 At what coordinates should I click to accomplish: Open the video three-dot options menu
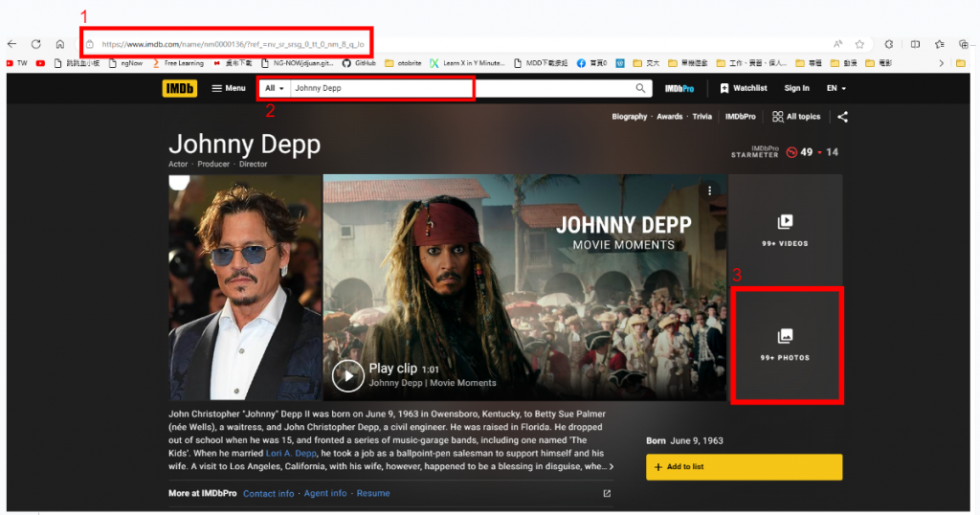pyautogui.click(x=709, y=191)
